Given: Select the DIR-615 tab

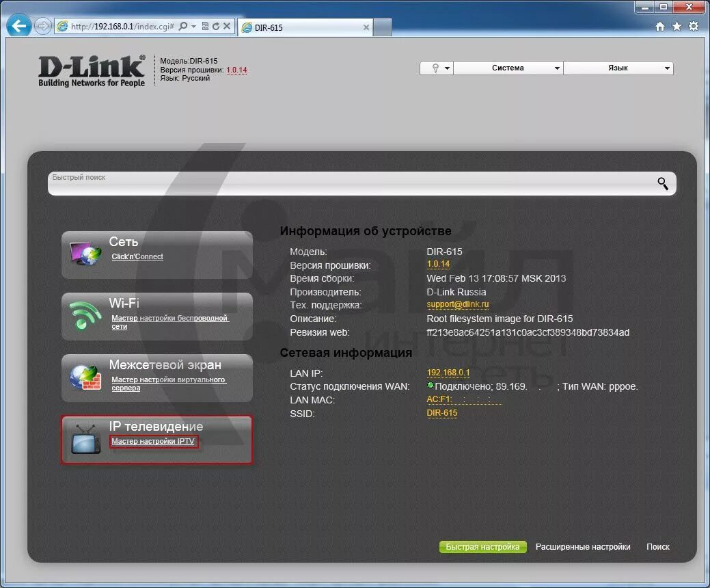Looking at the screenshot, I should (x=305, y=27).
